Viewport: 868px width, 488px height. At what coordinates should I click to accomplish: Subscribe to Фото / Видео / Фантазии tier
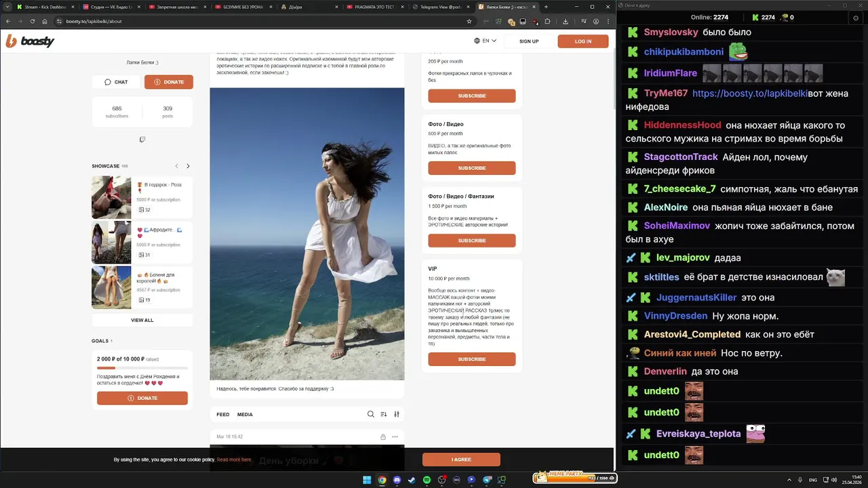[x=472, y=241]
